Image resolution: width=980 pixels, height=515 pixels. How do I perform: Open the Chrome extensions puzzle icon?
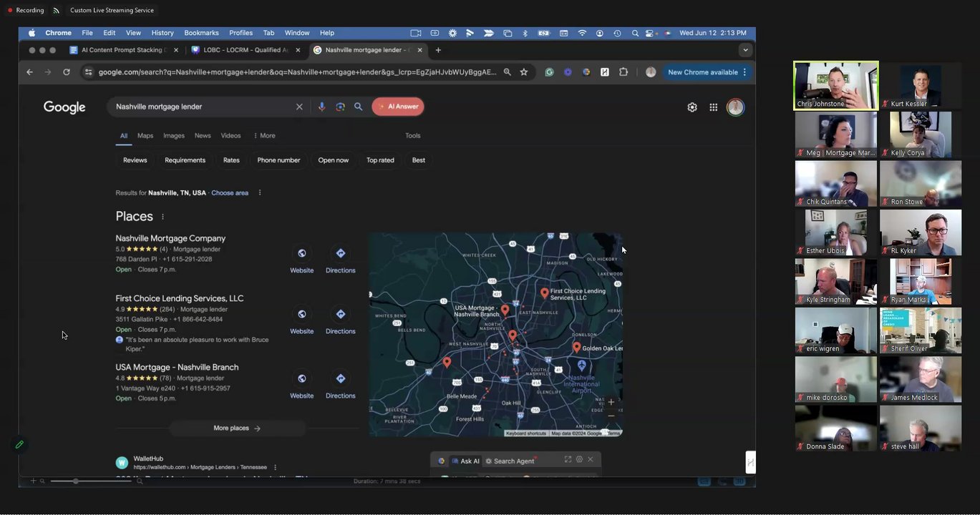coord(624,72)
